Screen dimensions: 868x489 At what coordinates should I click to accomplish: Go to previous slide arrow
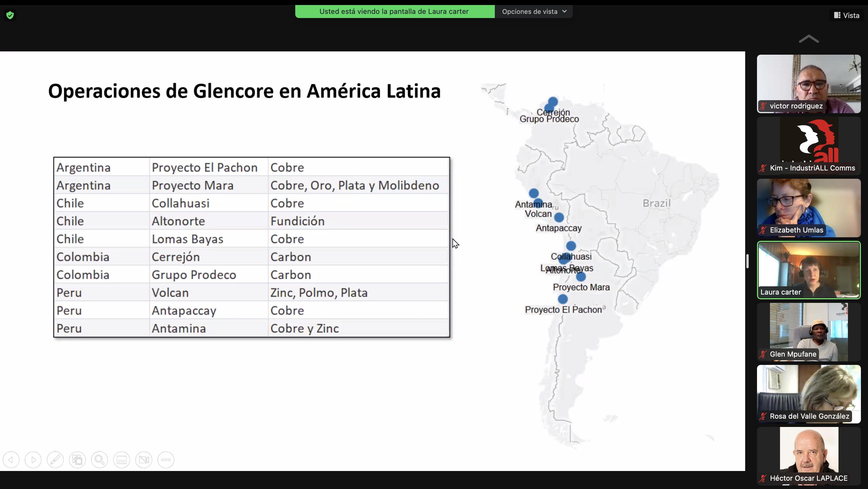(11, 460)
